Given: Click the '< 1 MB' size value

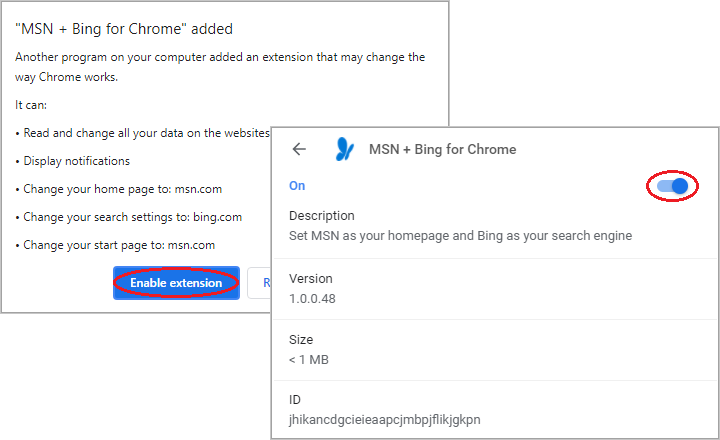Looking at the screenshot, I should 309,360.
